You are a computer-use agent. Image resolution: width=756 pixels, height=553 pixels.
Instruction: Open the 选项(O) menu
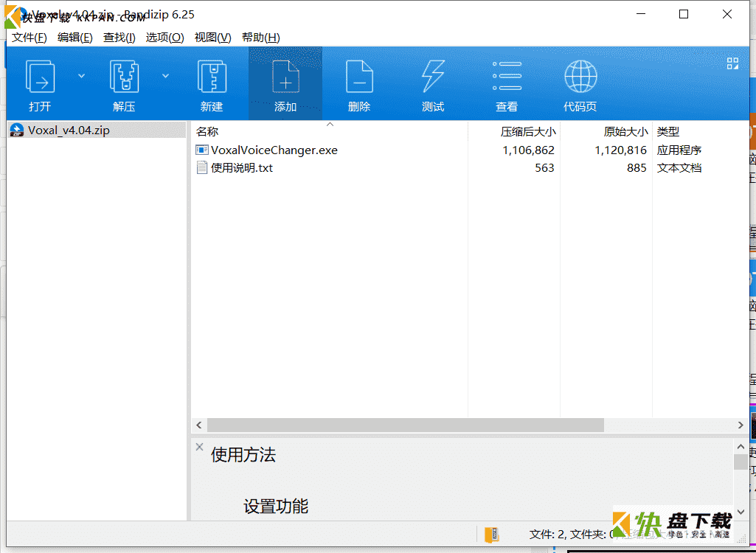(x=165, y=38)
